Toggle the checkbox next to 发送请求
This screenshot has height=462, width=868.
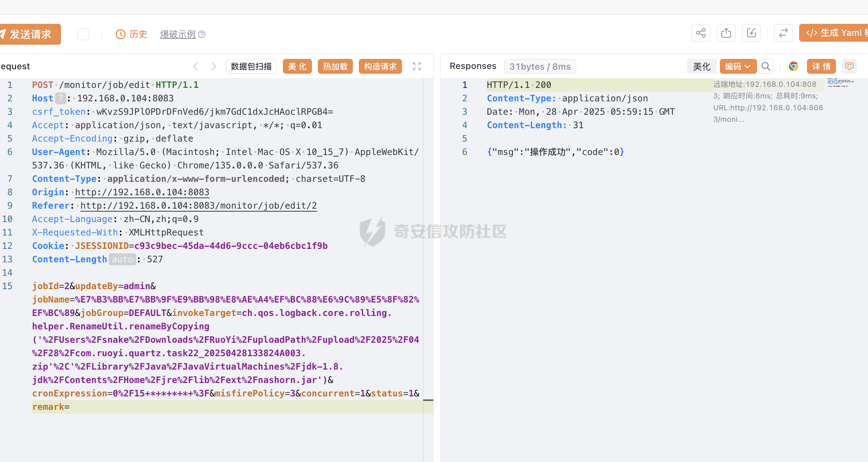83,34
